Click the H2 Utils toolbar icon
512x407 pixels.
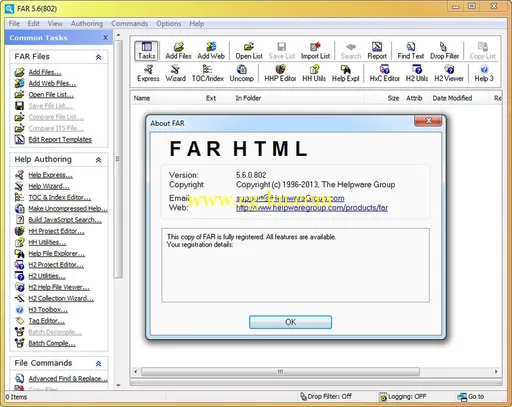(x=417, y=73)
